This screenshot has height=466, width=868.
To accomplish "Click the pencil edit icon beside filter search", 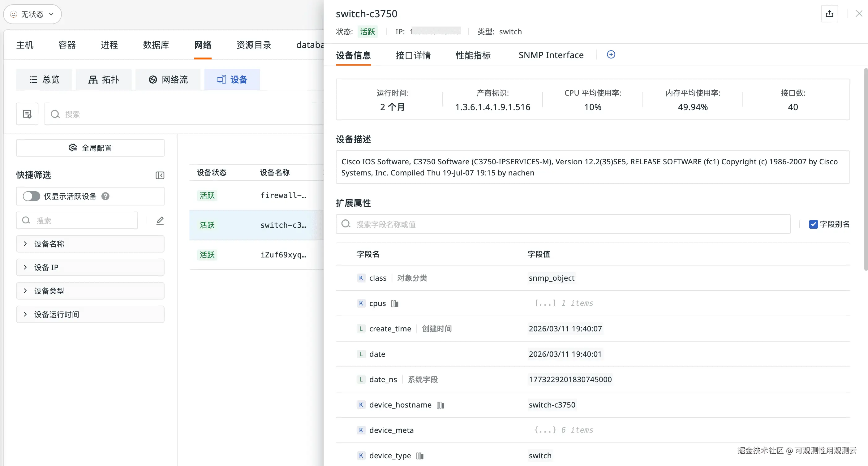I will tap(160, 221).
